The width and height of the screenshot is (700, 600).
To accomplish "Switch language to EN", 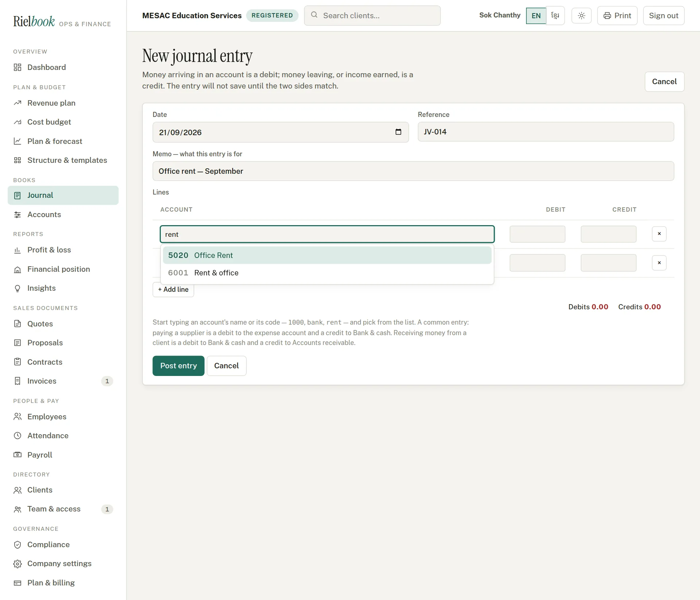I will pyautogui.click(x=536, y=16).
